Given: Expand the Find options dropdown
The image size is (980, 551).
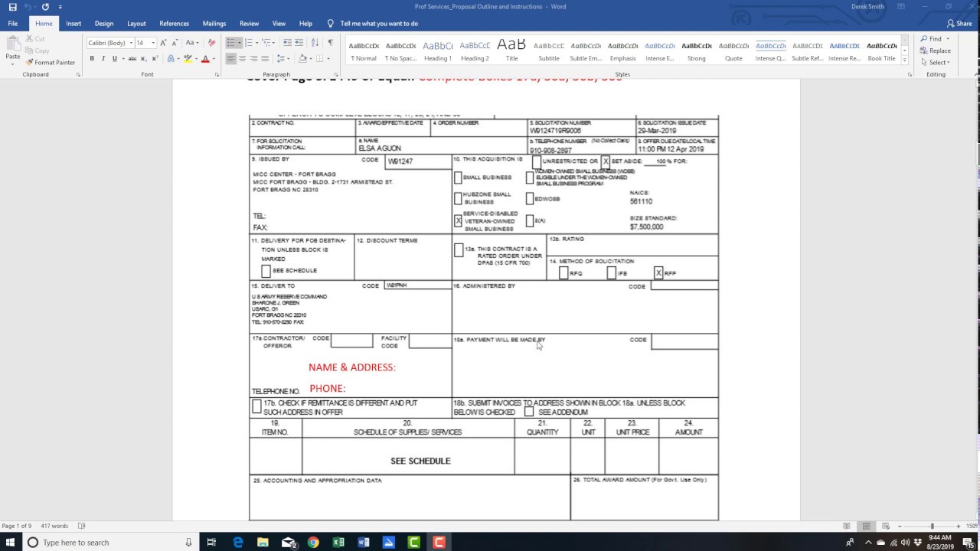Looking at the screenshot, I should [948, 39].
